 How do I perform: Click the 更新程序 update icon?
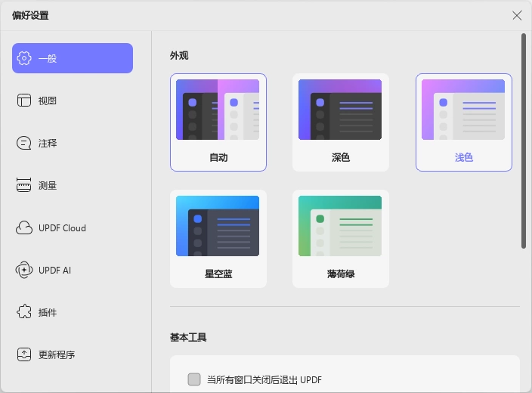pyautogui.click(x=24, y=354)
